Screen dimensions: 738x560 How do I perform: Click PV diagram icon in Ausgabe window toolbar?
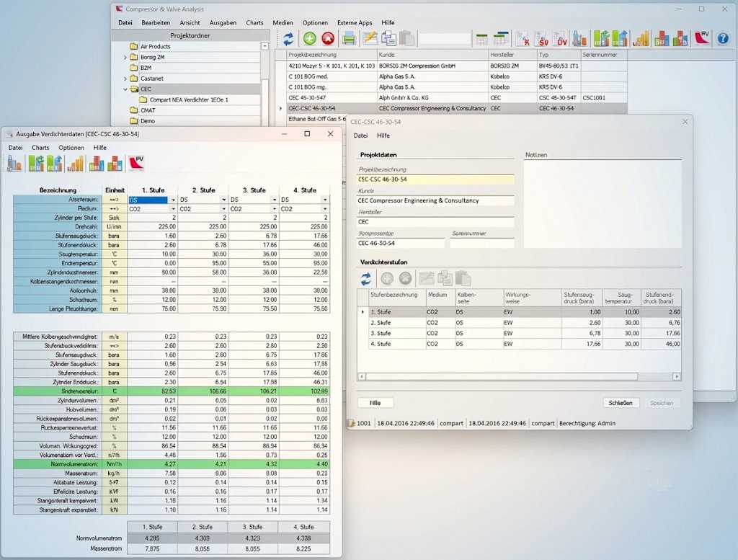[x=136, y=164]
